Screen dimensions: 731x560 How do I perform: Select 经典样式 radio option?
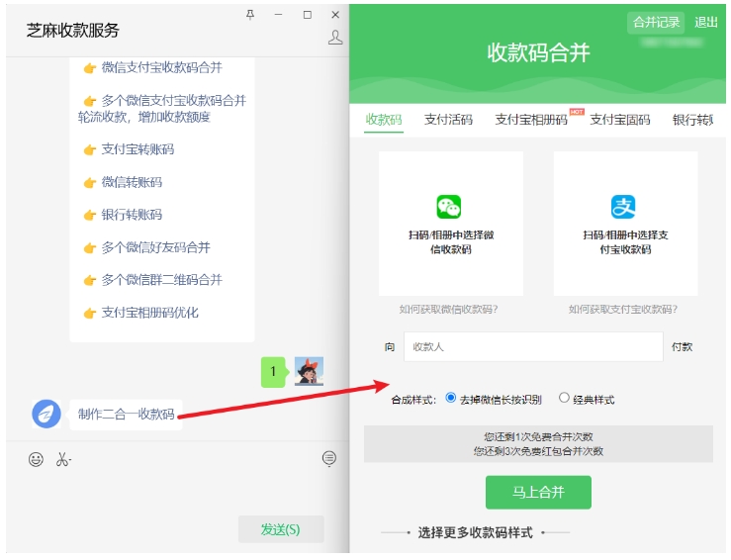pos(564,398)
